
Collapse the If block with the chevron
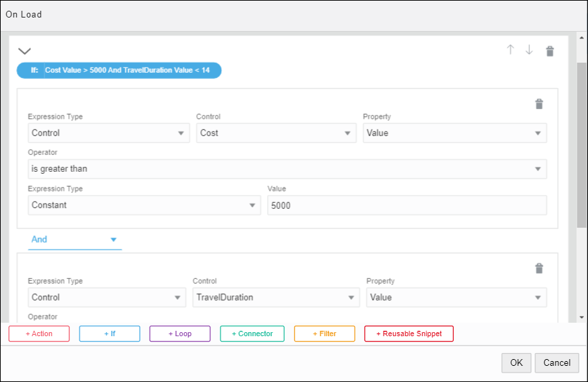(24, 51)
